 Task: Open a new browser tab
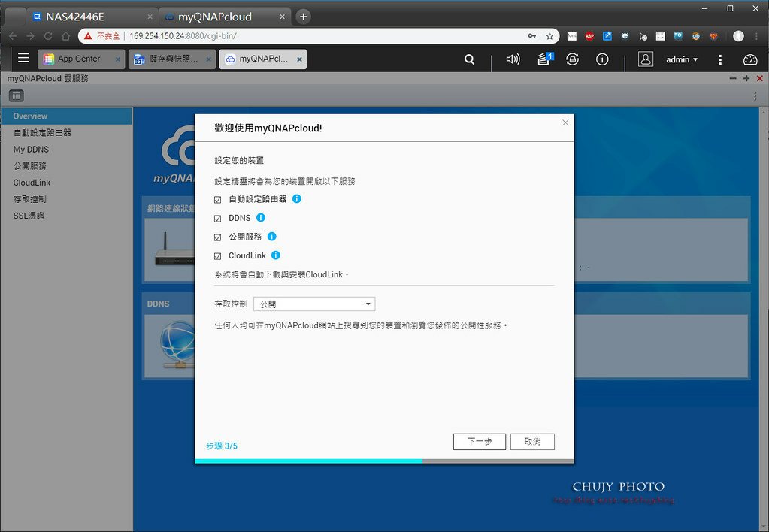(x=303, y=17)
